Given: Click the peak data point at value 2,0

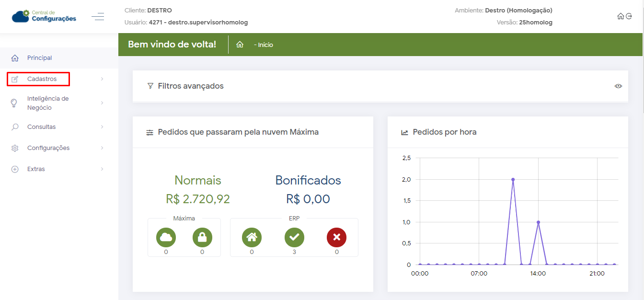Looking at the screenshot, I should [513, 179].
